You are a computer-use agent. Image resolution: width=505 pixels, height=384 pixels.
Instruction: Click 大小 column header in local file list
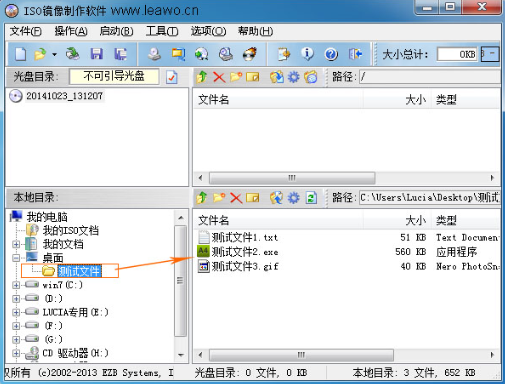[x=397, y=220]
